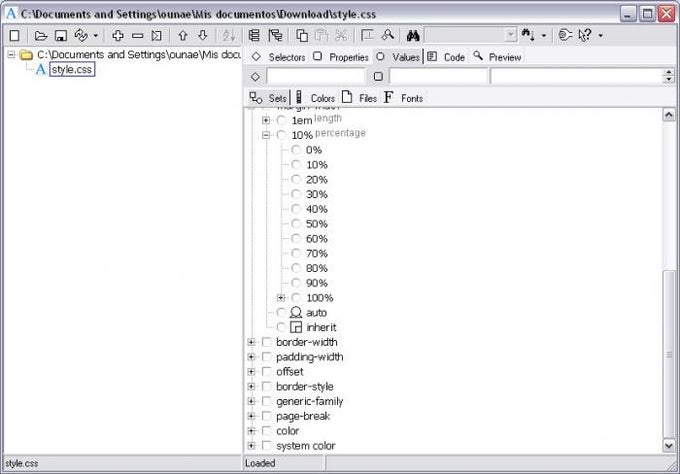Viewport: 680px width, 474px height.
Task: Add item with the plus icon
Action: click(118, 36)
